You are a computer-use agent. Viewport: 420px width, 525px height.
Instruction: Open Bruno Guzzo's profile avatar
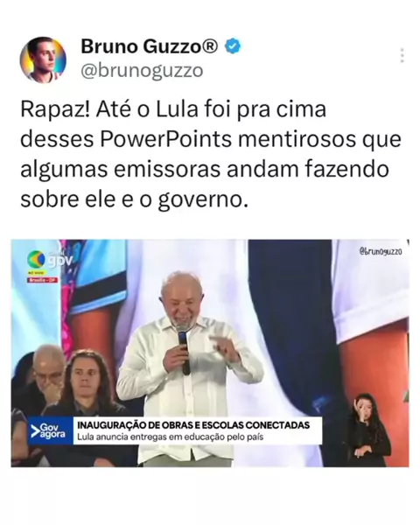click(43, 59)
